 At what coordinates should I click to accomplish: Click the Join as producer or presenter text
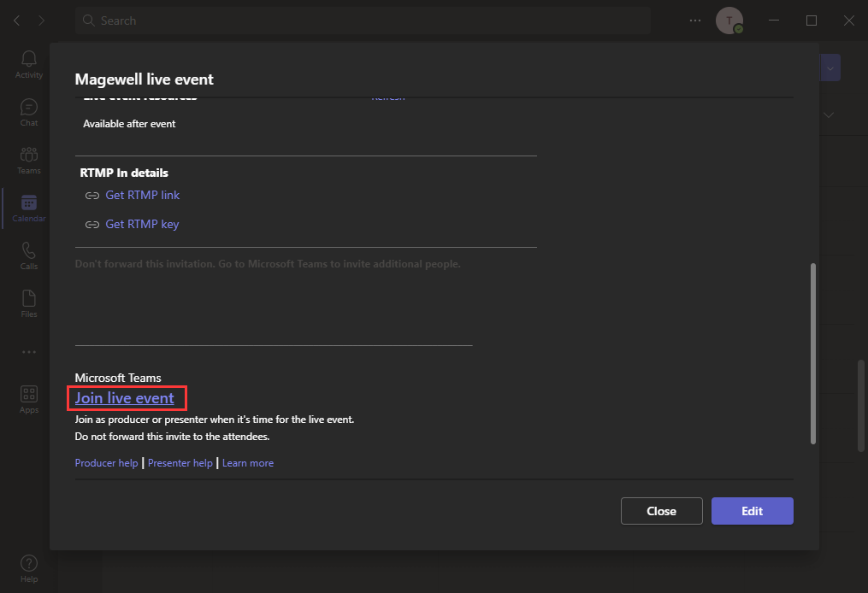pos(215,420)
